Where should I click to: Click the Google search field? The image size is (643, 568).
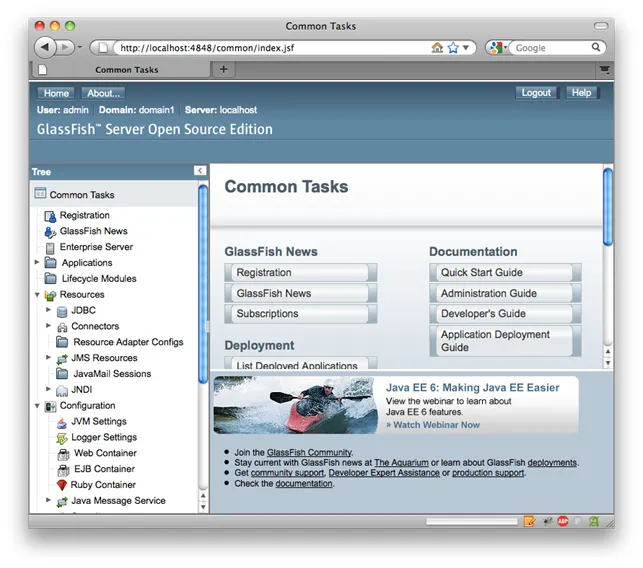pos(552,48)
